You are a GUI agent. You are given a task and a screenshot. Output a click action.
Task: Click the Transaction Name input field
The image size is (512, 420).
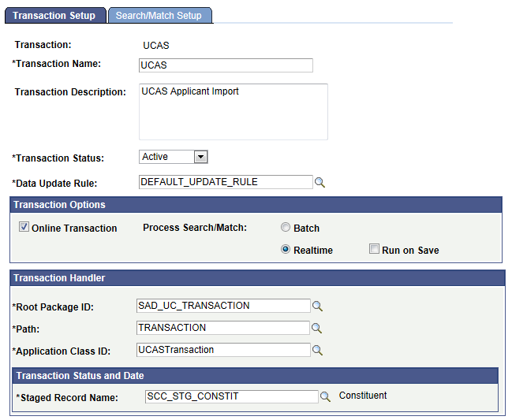(226, 65)
